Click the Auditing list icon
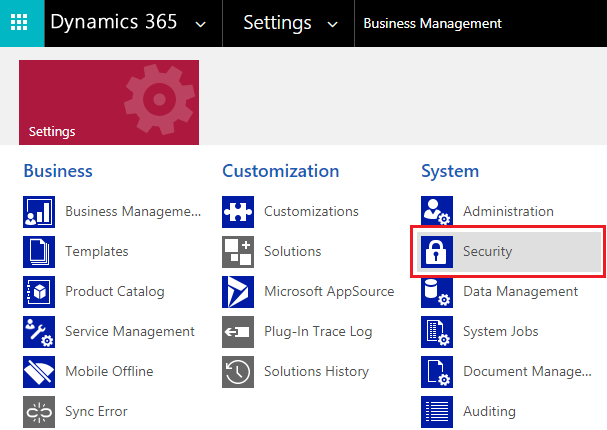607x430 pixels. (437, 412)
